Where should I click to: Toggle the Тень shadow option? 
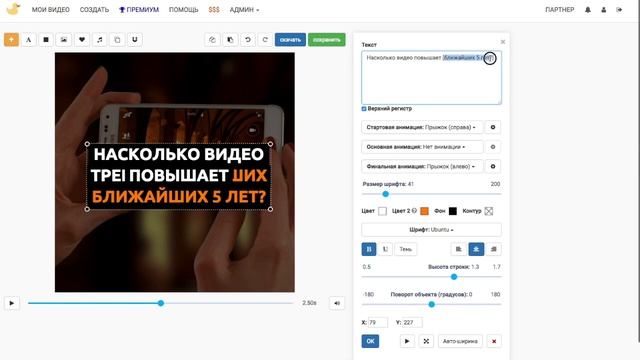[406, 249]
